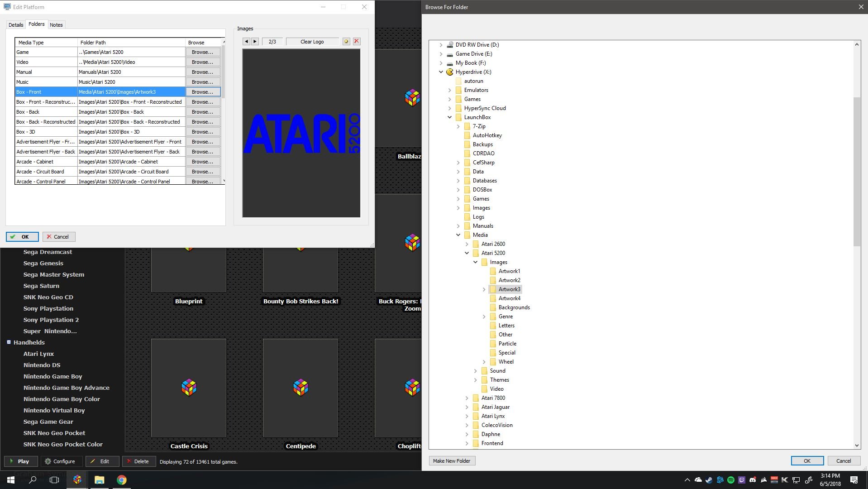Select SNK Neo Geo Pocket Color
Viewport: 868px width, 489px height.
coord(63,445)
